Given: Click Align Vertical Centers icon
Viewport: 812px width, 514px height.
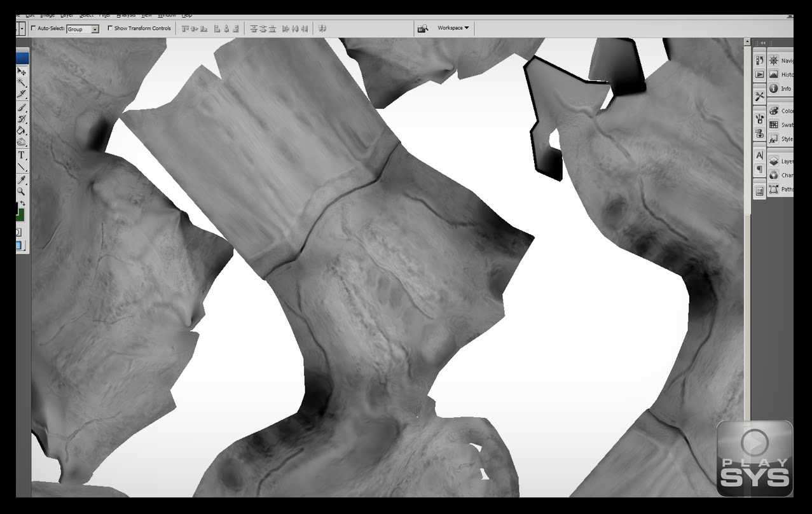Looking at the screenshot, I should (x=195, y=29).
